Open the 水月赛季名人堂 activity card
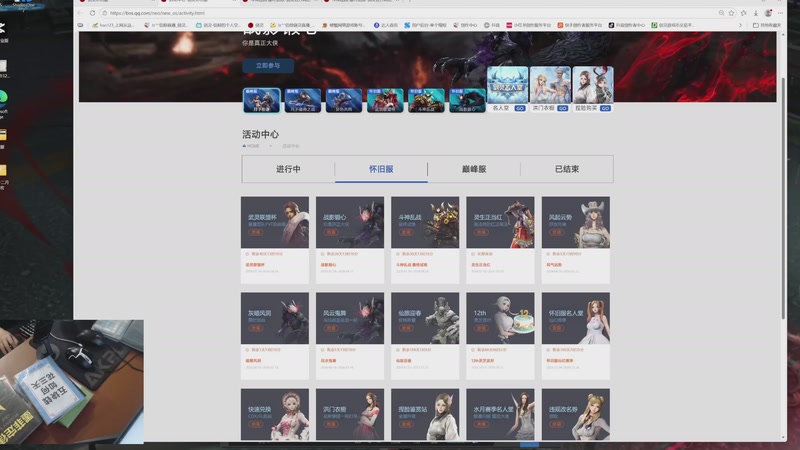 coord(500,414)
